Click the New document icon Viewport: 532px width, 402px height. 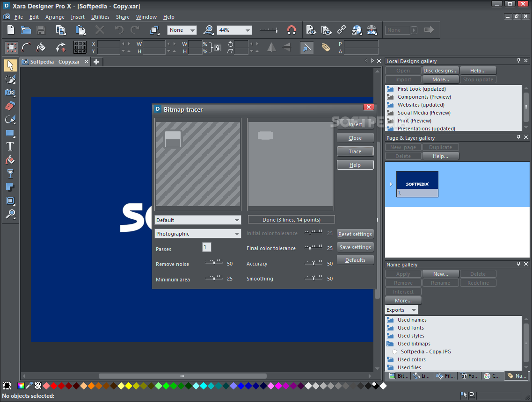point(11,30)
